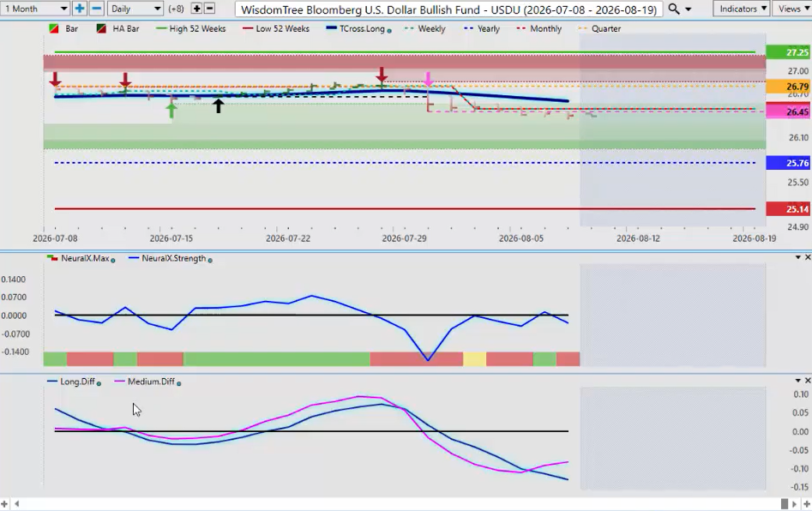Click the magnifier search icon
Image resolution: width=812 pixels, height=511 pixels.
(x=674, y=9)
